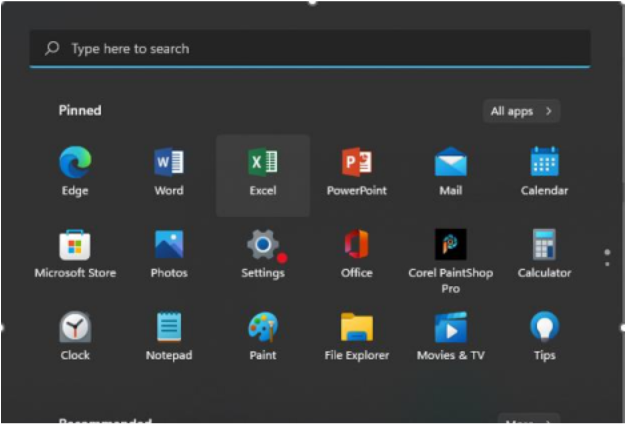Open Microsoft Store
The width and height of the screenshot is (625, 424).
[75, 244]
